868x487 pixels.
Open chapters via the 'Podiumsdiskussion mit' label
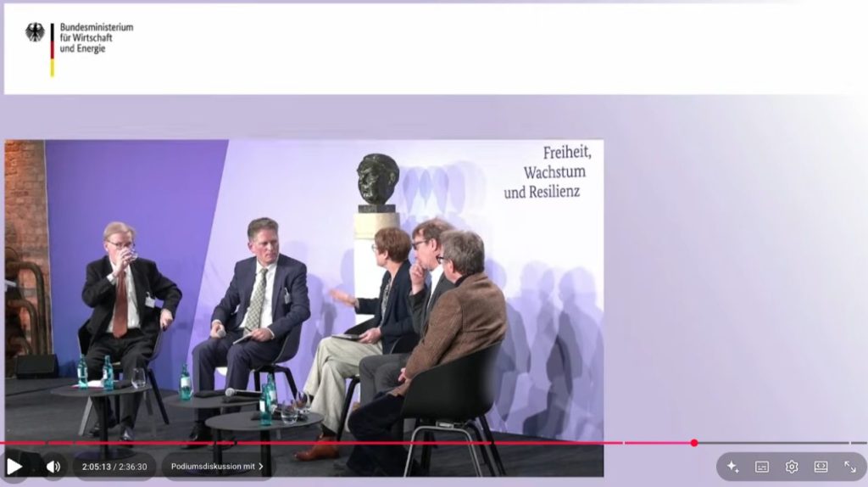(212, 467)
